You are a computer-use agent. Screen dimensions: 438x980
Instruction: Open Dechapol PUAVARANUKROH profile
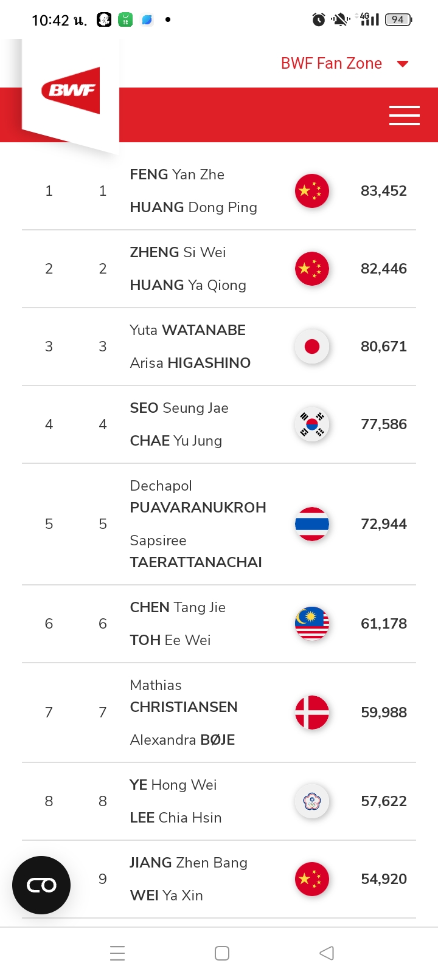click(x=198, y=497)
